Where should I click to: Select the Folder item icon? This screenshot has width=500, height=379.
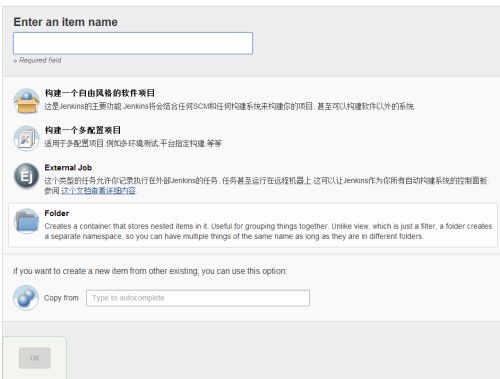26,221
